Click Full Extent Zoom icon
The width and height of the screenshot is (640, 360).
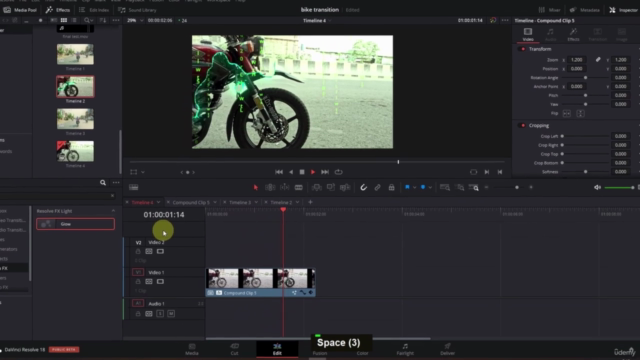(445, 187)
